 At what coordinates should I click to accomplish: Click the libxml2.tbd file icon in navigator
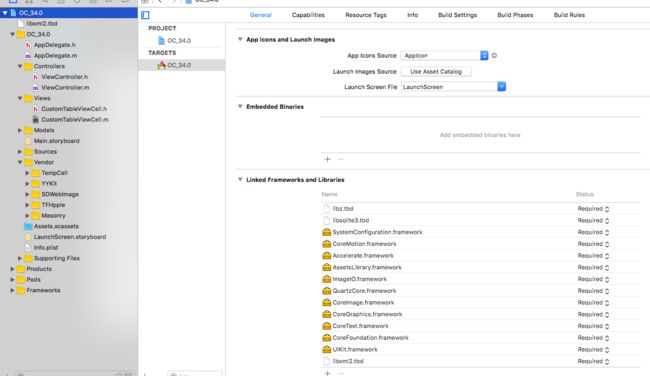(x=21, y=24)
